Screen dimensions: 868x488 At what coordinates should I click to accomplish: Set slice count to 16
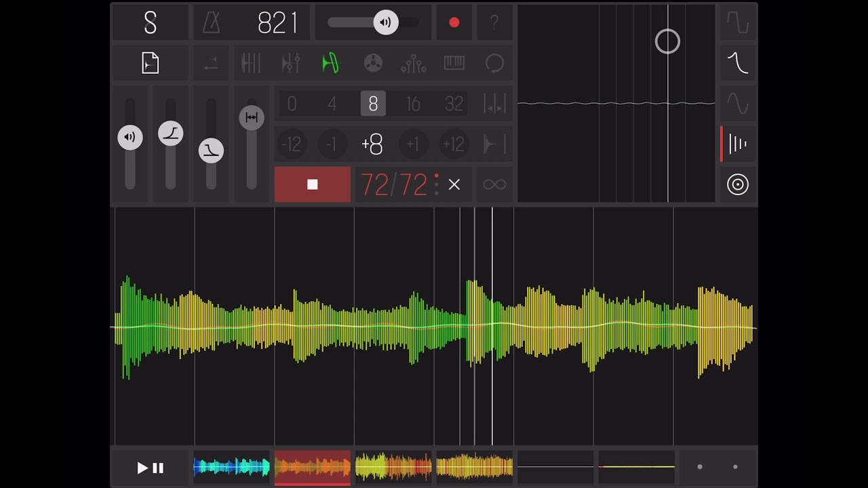tap(413, 104)
